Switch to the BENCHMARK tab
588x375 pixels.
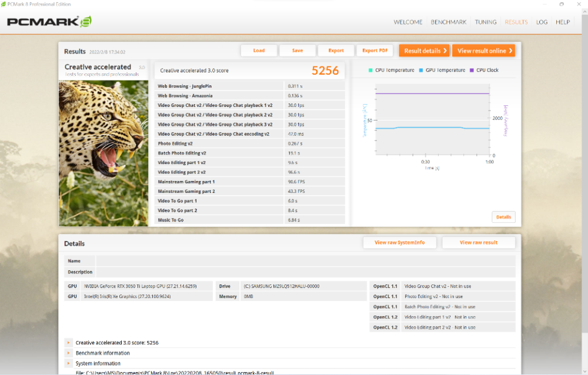[449, 22]
